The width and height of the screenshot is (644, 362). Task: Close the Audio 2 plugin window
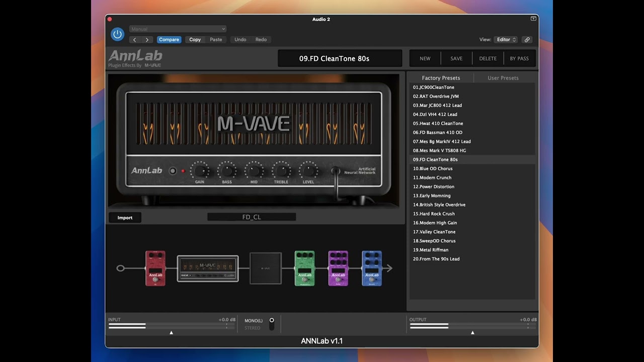point(110,19)
